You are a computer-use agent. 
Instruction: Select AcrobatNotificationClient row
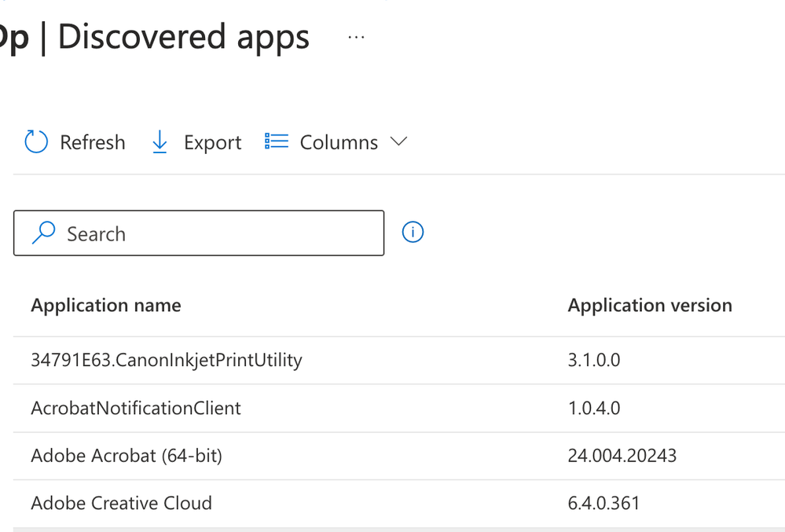399,409
